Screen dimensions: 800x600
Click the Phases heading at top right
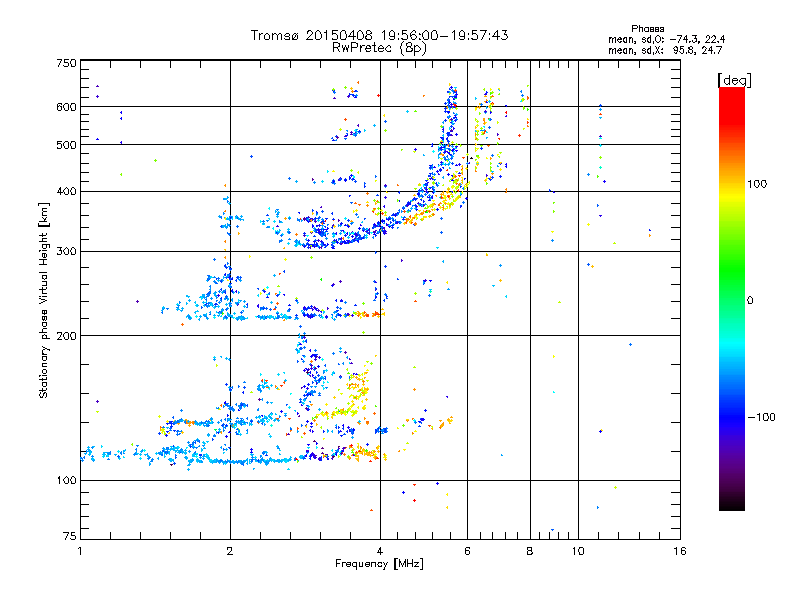(x=647, y=29)
